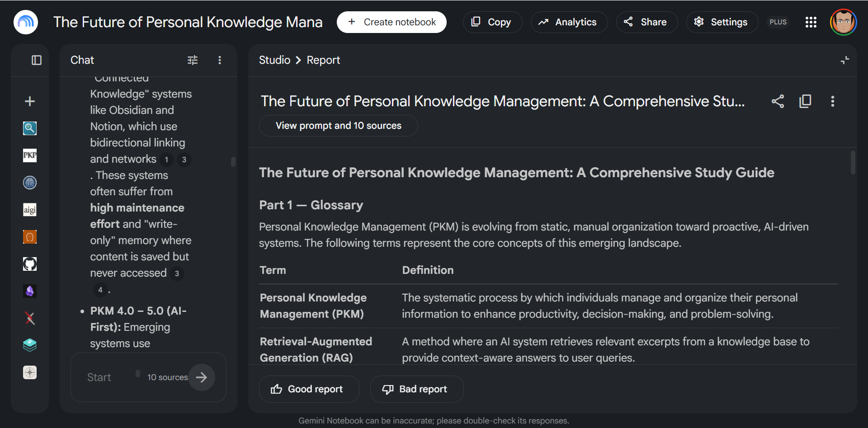This screenshot has height=428, width=868.
Task: Open report three-dot options menu
Action: (x=832, y=101)
